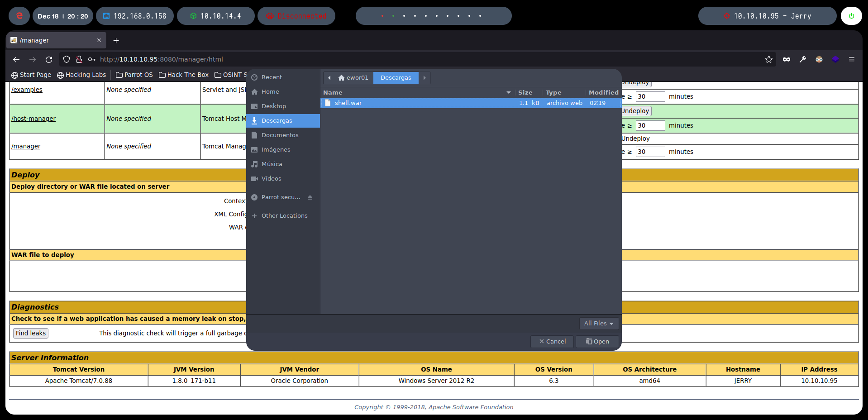
Task: Go forward using the forward arrow
Action: point(33,59)
